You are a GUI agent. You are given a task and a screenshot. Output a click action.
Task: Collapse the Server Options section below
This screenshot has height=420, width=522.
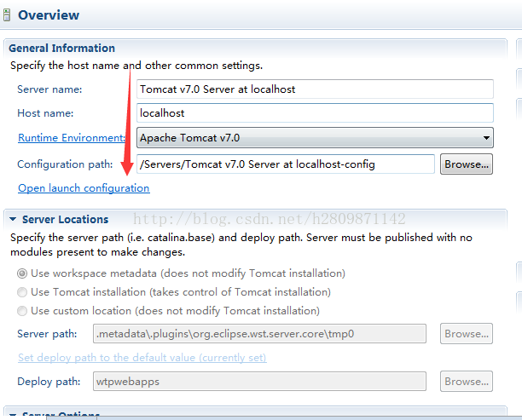click(x=13, y=414)
